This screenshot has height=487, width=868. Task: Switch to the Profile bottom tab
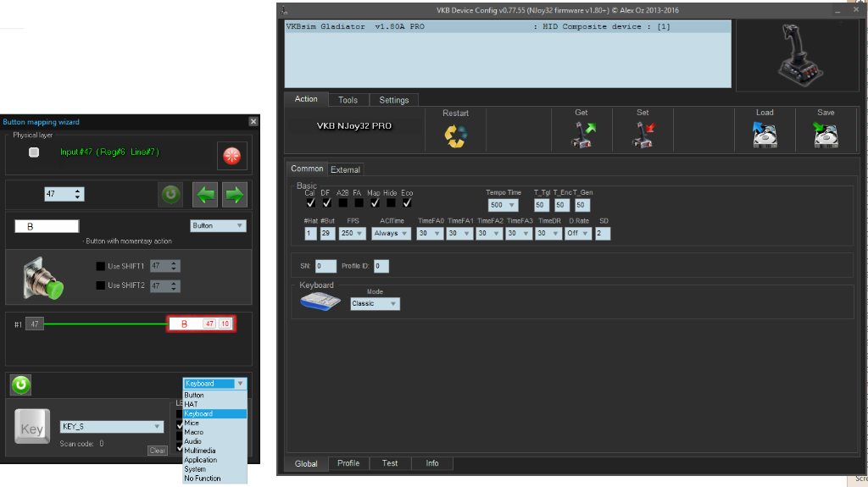348,463
